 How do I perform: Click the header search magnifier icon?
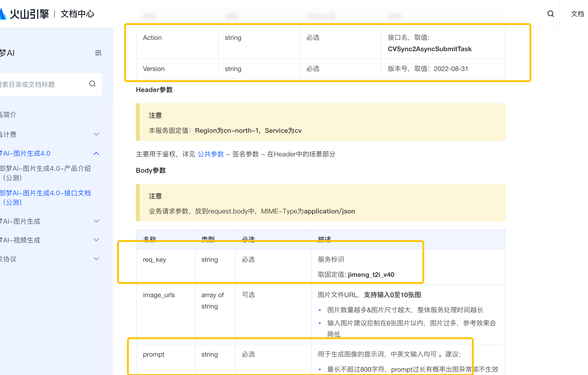tap(550, 14)
